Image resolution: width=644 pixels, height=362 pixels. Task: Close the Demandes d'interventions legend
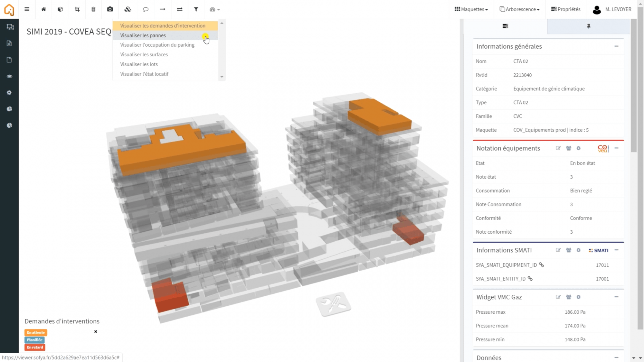(x=96, y=331)
